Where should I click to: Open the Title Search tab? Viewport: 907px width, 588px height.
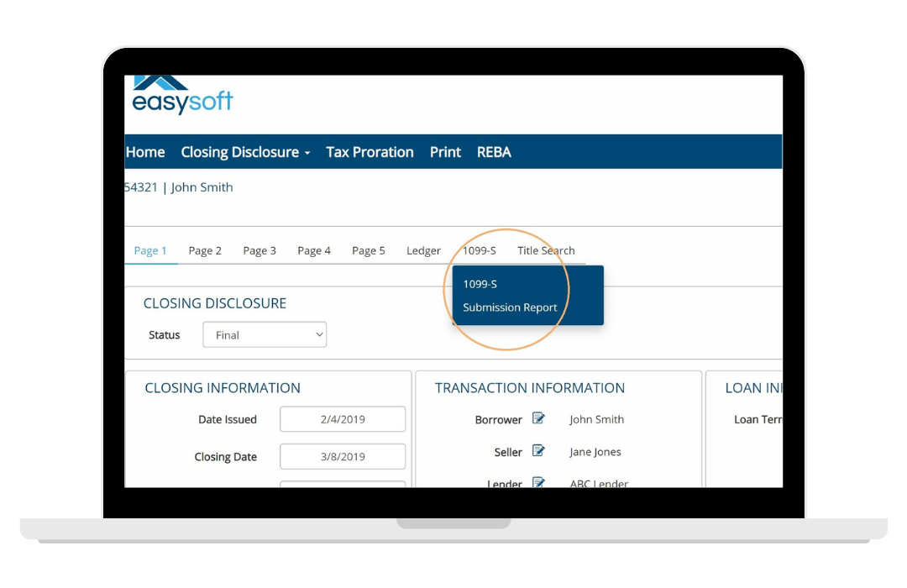pyautogui.click(x=545, y=250)
